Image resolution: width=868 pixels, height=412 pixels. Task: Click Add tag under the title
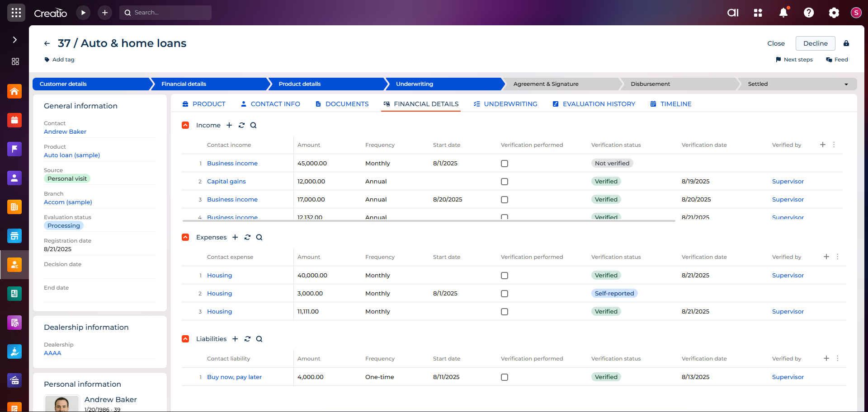[59, 60]
